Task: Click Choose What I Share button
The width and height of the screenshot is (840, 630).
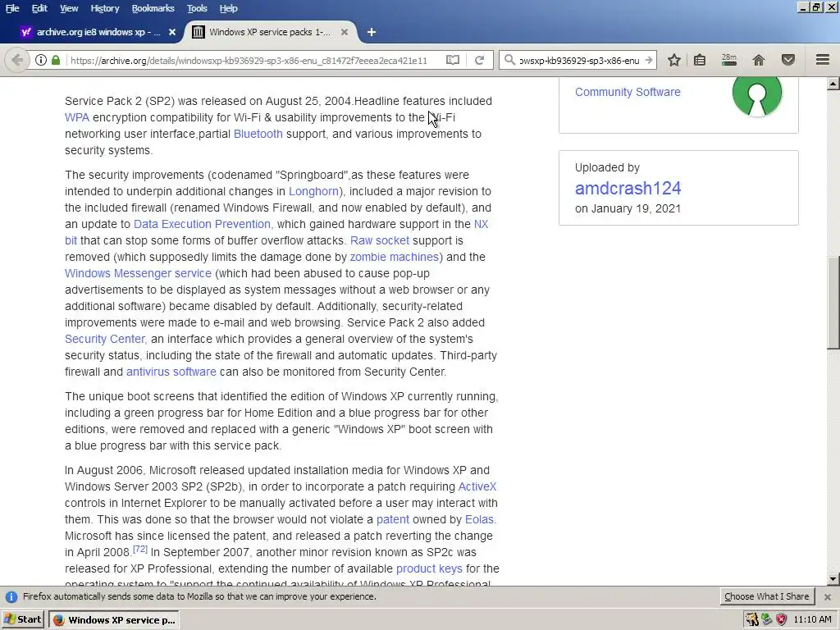Action: [767, 597]
